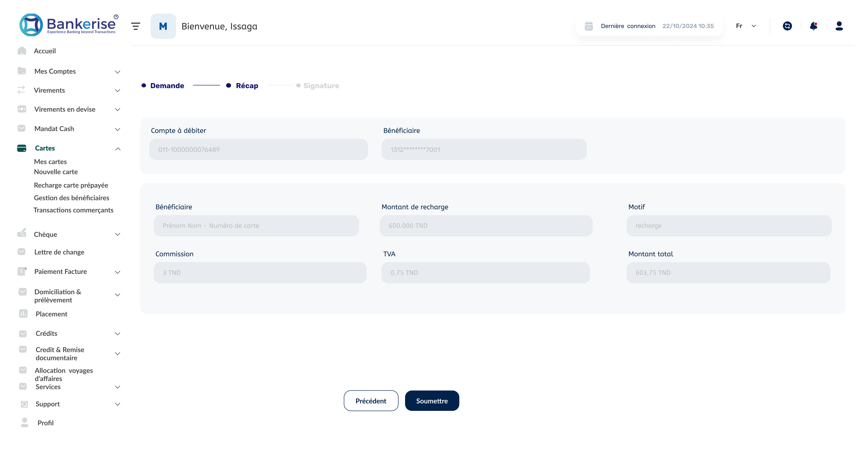
Task: Expand the Mandat Cash chevron
Action: coord(118,129)
